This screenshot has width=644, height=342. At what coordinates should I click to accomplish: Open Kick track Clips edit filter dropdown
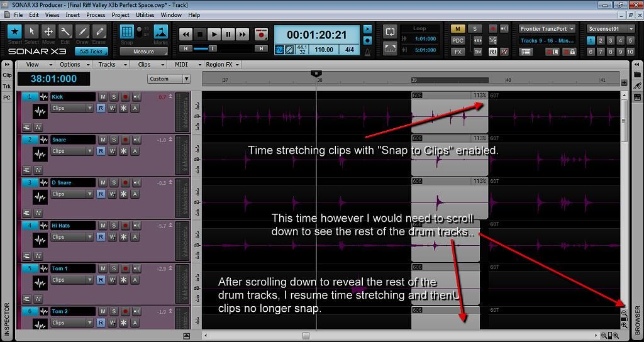pos(72,108)
